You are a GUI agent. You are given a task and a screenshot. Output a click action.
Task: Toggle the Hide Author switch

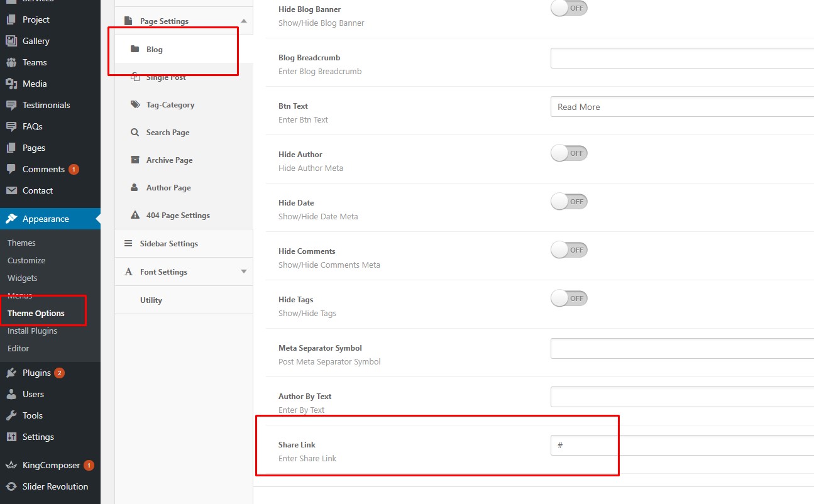click(x=569, y=153)
